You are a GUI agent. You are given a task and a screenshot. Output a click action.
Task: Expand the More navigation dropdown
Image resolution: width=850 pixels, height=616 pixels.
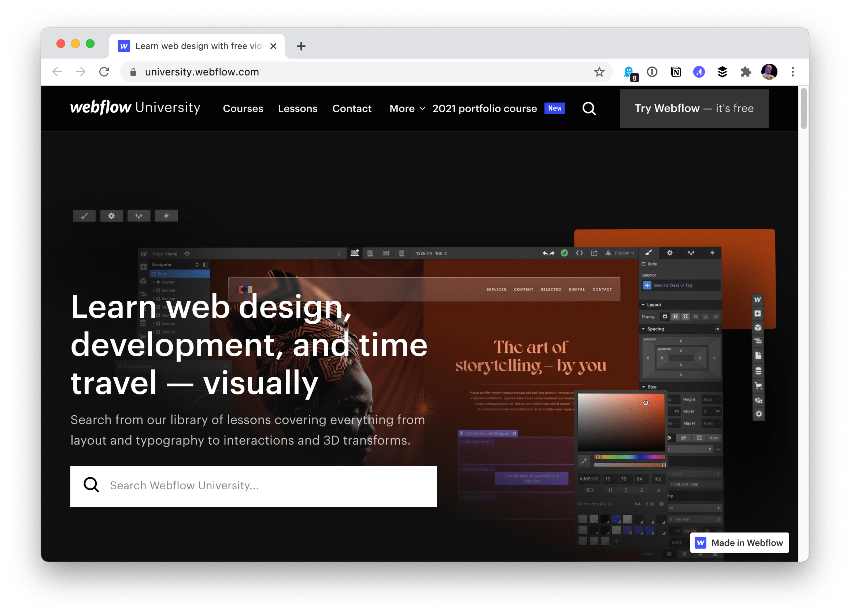(x=407, y=109)
